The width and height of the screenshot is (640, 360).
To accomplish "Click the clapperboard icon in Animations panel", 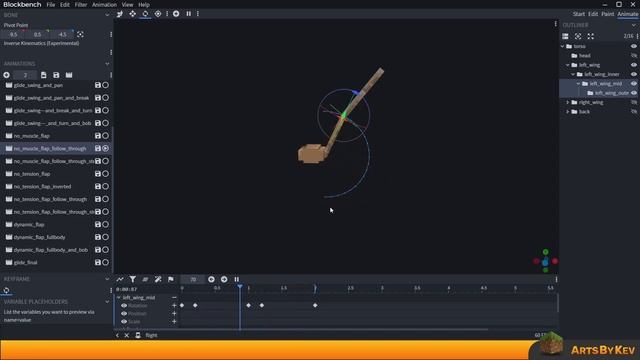I will 69,75.
